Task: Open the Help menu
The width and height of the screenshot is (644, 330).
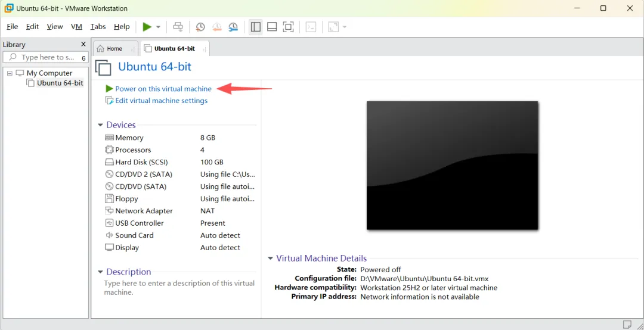Action: (x=122, y=27)
